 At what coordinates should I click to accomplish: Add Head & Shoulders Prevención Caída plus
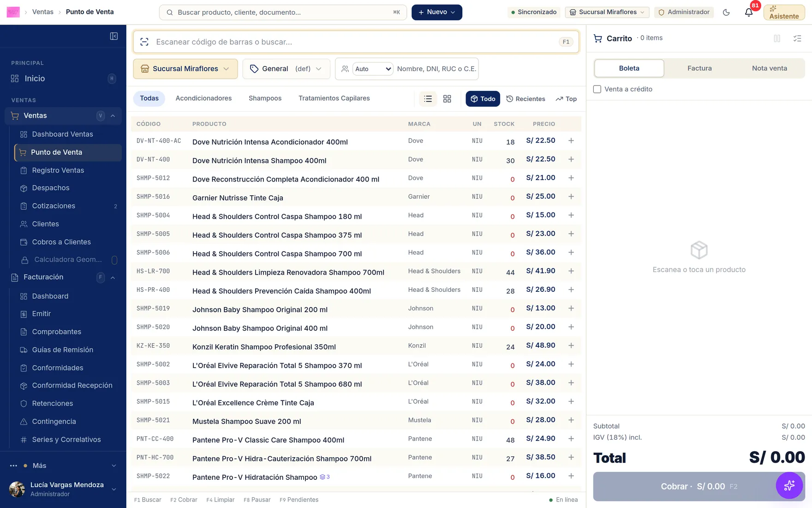[571, 290]
